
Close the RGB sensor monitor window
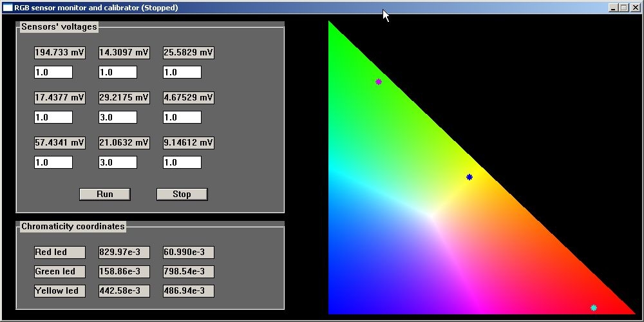634,8
